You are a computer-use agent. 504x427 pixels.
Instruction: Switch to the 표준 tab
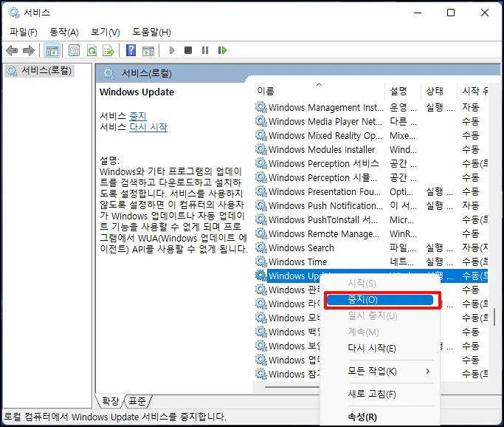[x=137, y=401]
